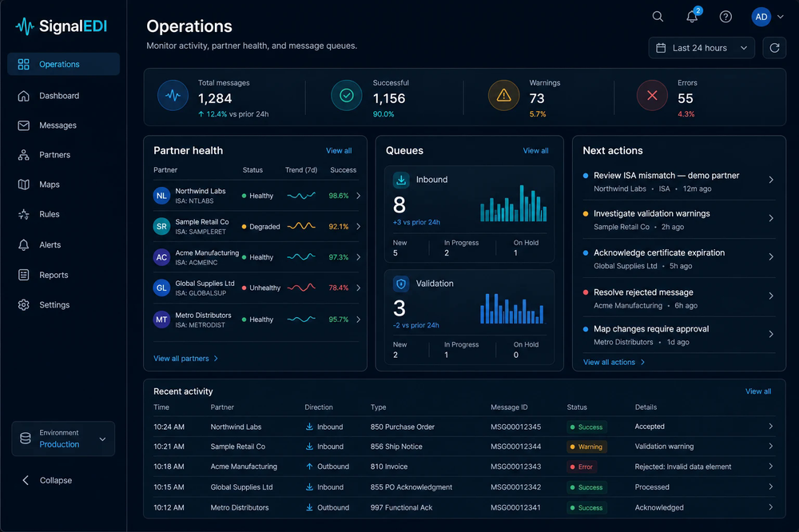Click the AD user avatar

coord(761,17)
